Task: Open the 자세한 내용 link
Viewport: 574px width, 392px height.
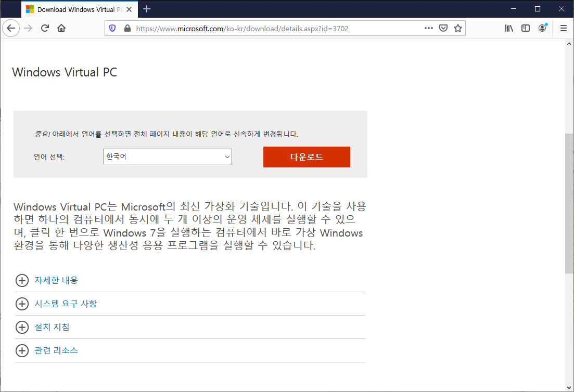Action: [x=56, y=280]
